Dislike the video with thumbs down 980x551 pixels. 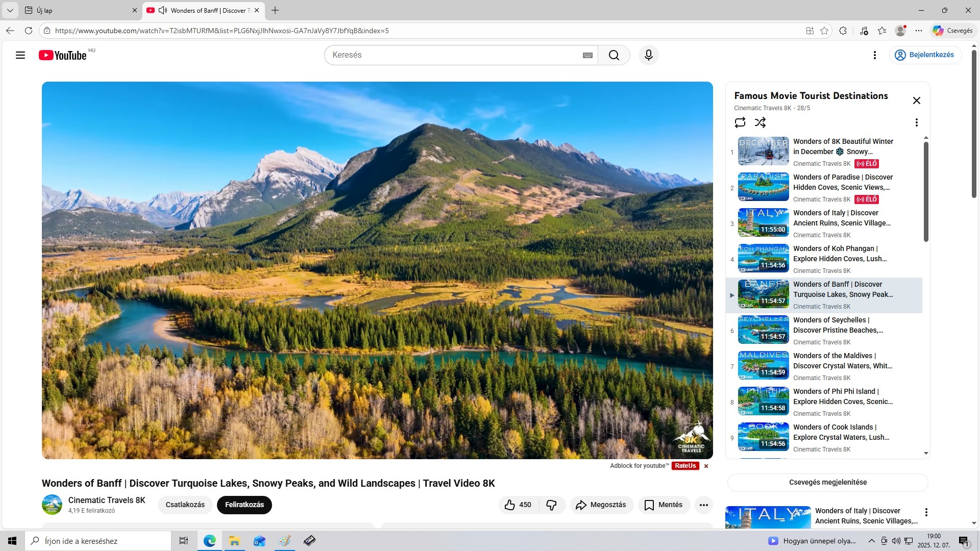552,505
